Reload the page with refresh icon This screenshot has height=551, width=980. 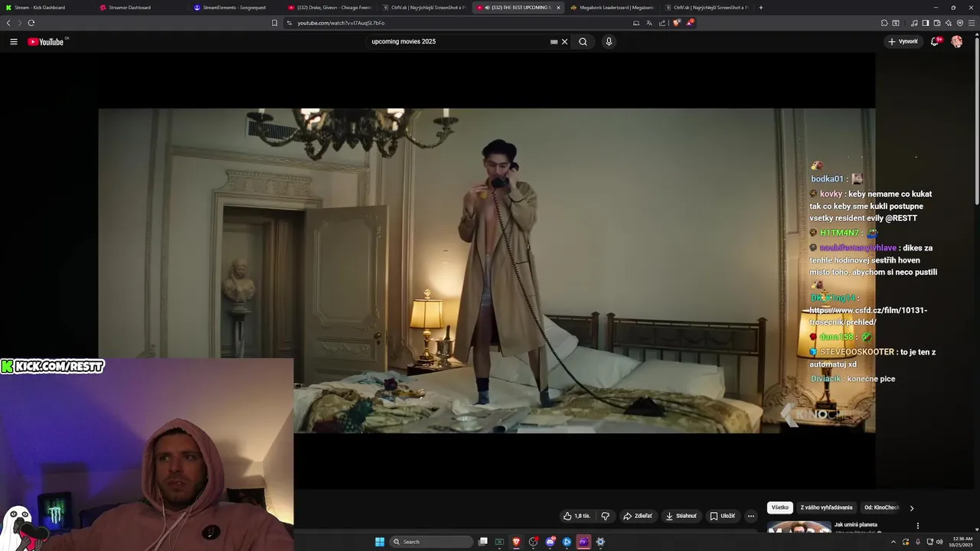tap(31, 23)
